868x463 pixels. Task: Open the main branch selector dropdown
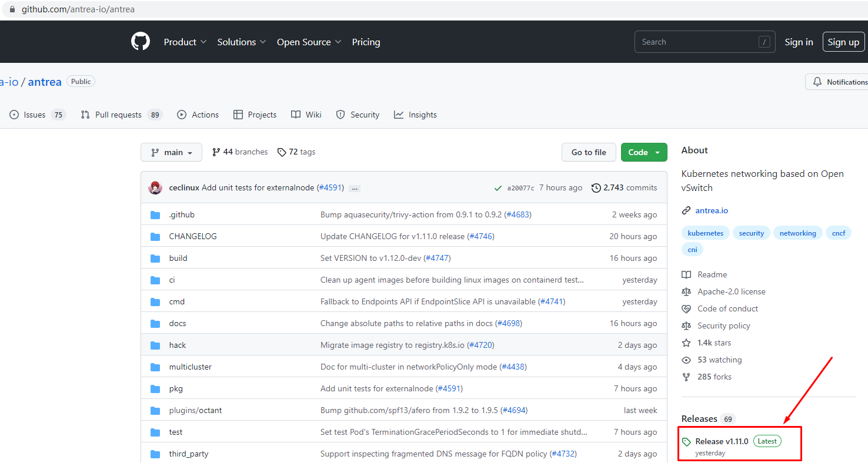click(x=171, y=152)
